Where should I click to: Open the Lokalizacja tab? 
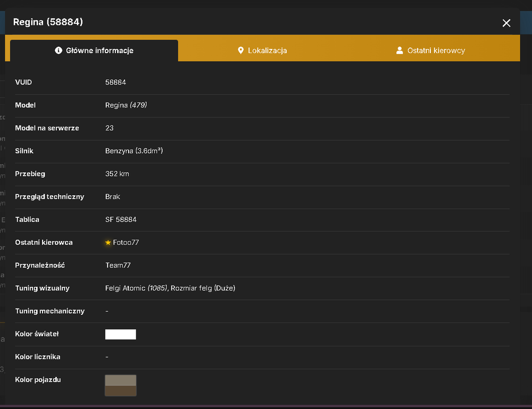[262, 51]
